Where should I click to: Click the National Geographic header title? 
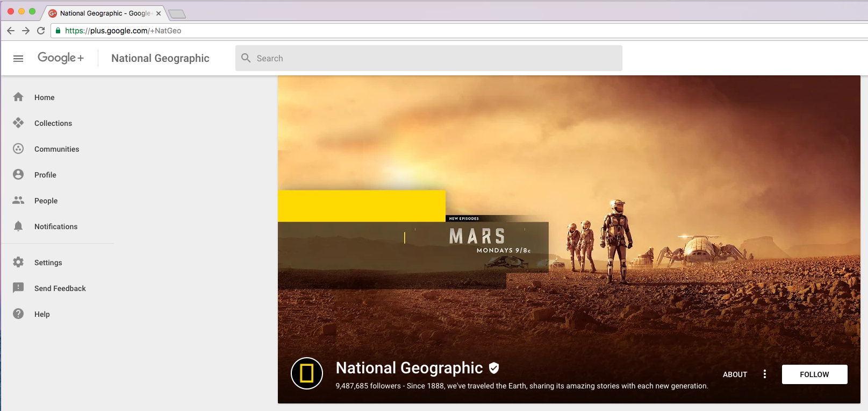tap(160, 58)
